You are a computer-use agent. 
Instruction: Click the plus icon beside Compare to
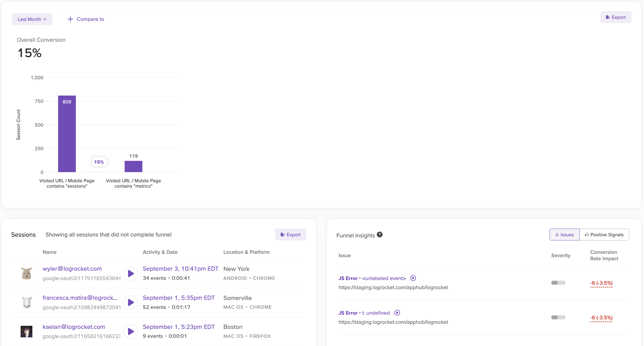coord(70,19)
